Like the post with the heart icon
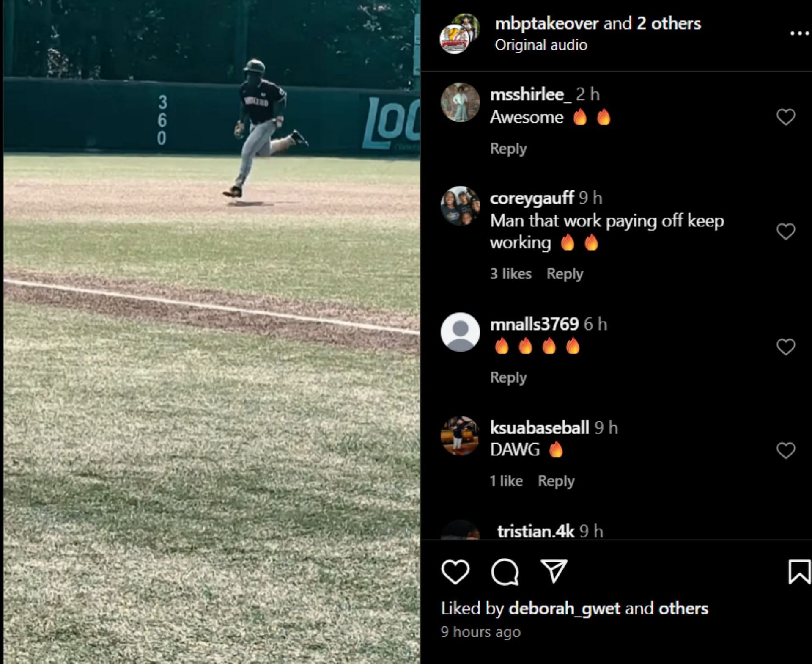This screenshot has width=812, height=664. coord(455,572)
